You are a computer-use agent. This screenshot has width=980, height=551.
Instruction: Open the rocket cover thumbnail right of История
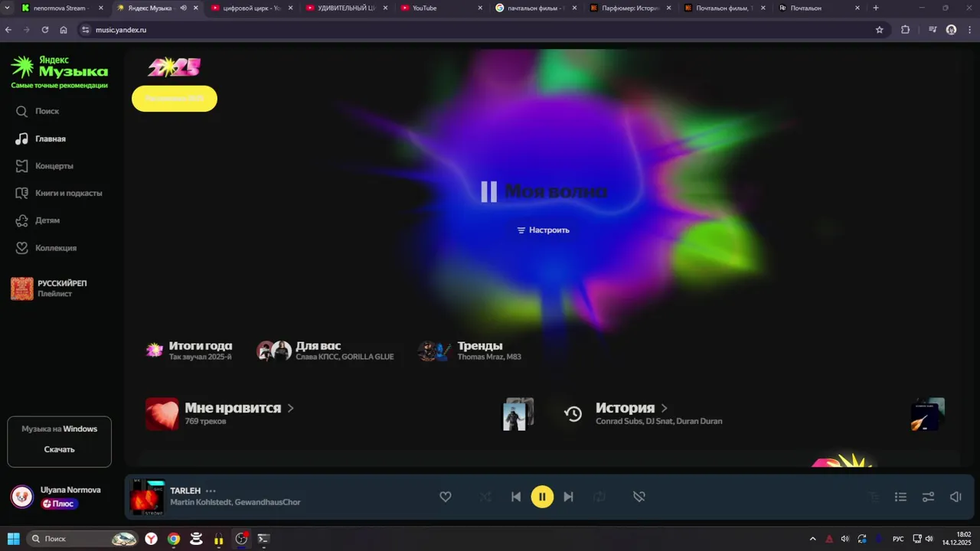[x=927, y=414]
